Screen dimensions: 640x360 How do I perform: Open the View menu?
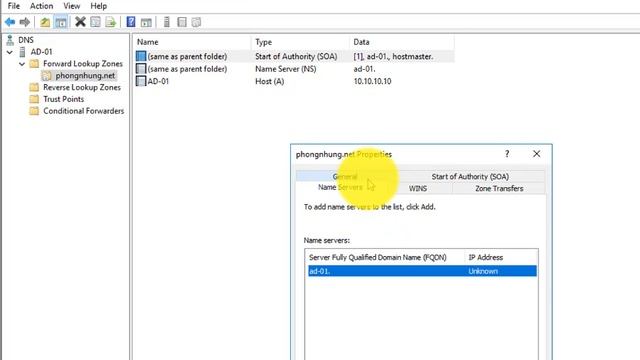[x=71, y=6]
